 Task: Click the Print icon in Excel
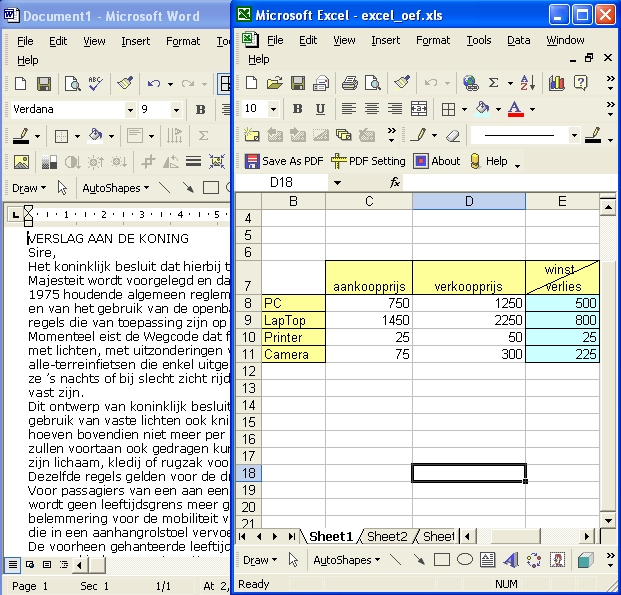[349, 83]
